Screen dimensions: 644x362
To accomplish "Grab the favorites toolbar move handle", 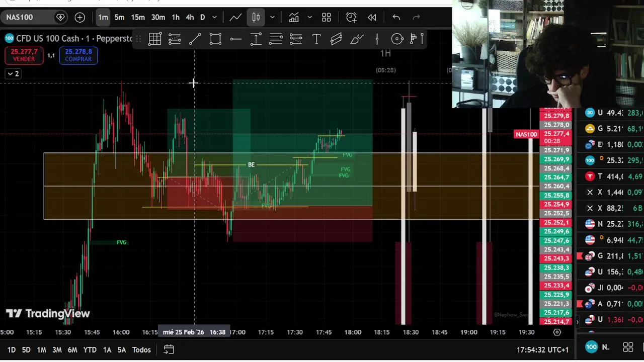I will (138, 39).
